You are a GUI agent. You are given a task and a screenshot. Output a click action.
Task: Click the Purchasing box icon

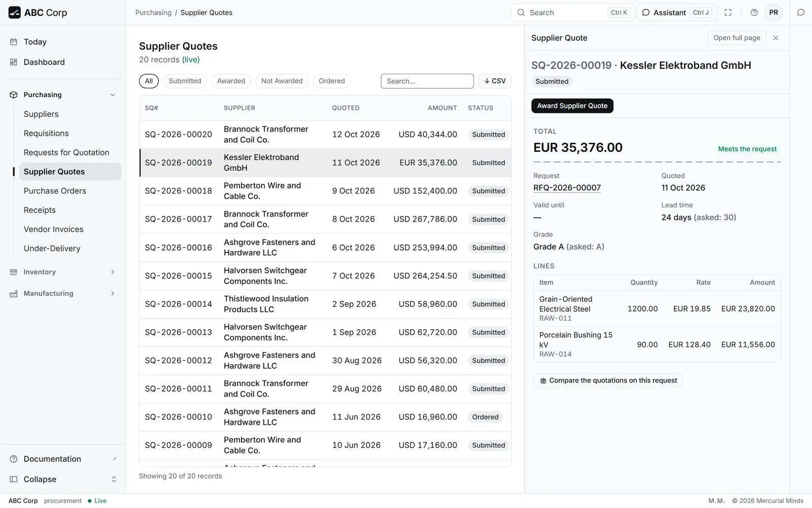14,95
